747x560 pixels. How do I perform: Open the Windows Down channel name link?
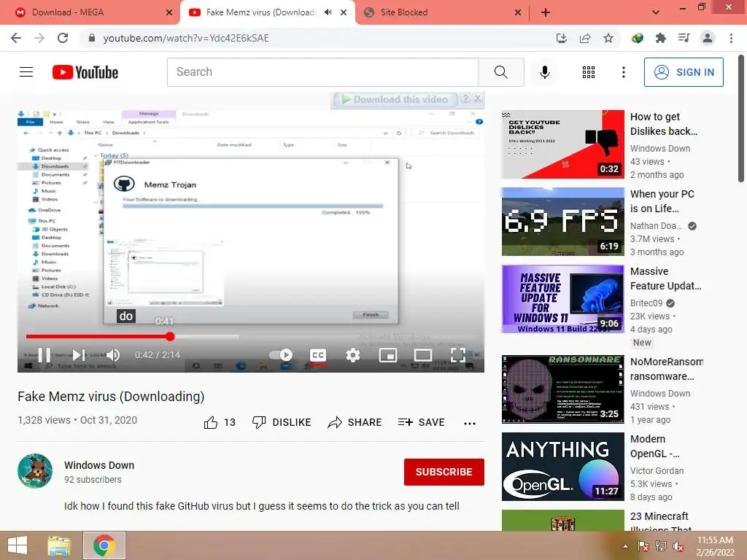(x=99, y=465)
